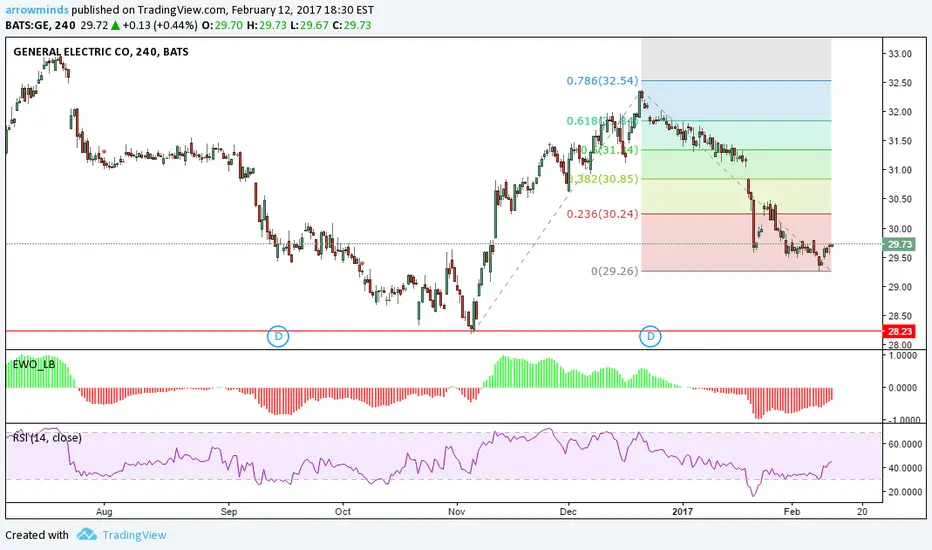Open the arrowminds author link
Viewport: 932px width, 550px height.
click(x=37, y=10)
